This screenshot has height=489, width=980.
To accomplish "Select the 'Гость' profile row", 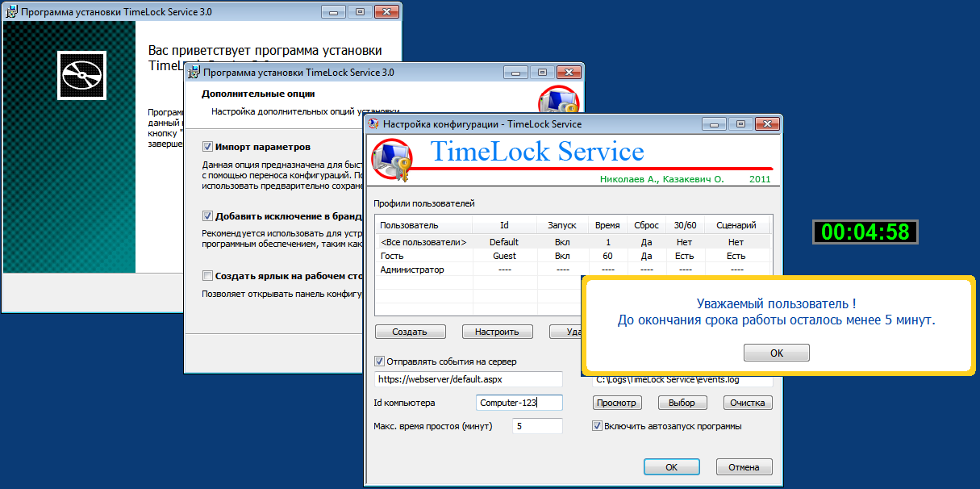I will pos(573,256).
